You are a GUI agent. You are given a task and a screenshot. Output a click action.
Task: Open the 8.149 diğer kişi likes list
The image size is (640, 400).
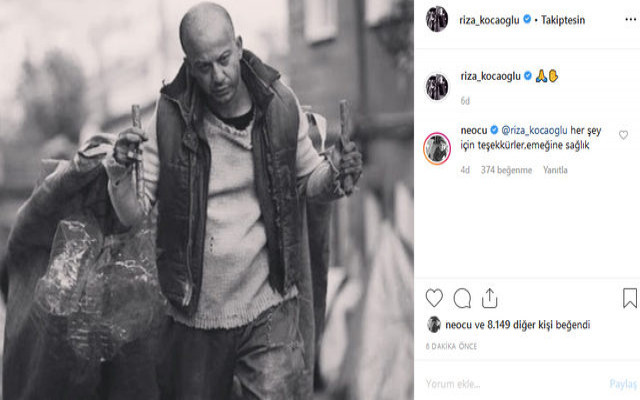[x=538, y=325]
